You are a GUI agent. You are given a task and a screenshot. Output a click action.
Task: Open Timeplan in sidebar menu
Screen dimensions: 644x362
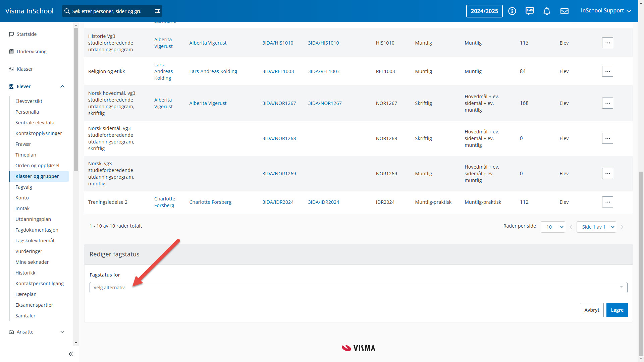click(x=26, y=155)
